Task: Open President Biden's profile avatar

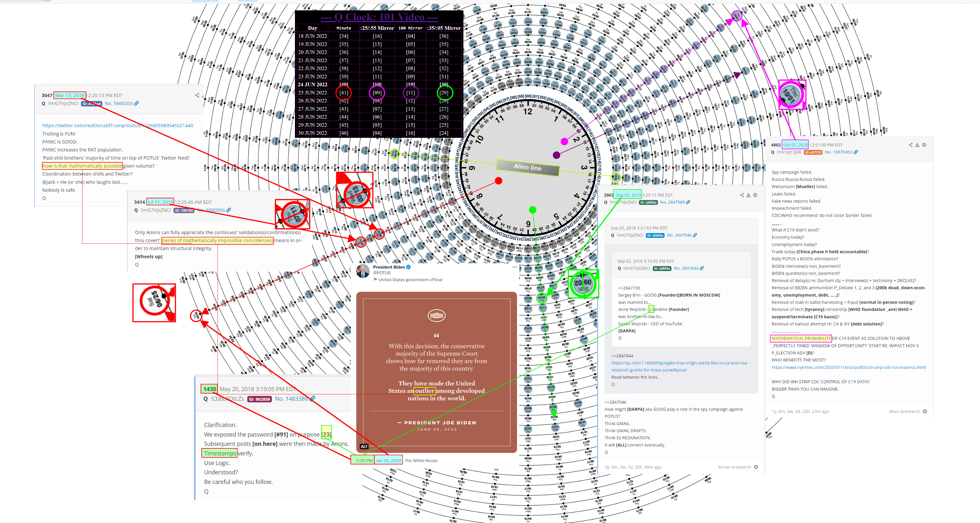Action: tap(363, 271)
